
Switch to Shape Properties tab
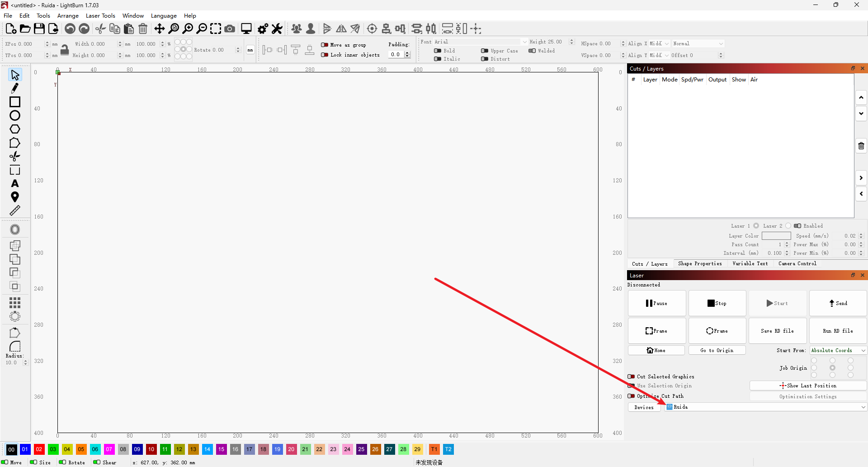click(699, 264)
